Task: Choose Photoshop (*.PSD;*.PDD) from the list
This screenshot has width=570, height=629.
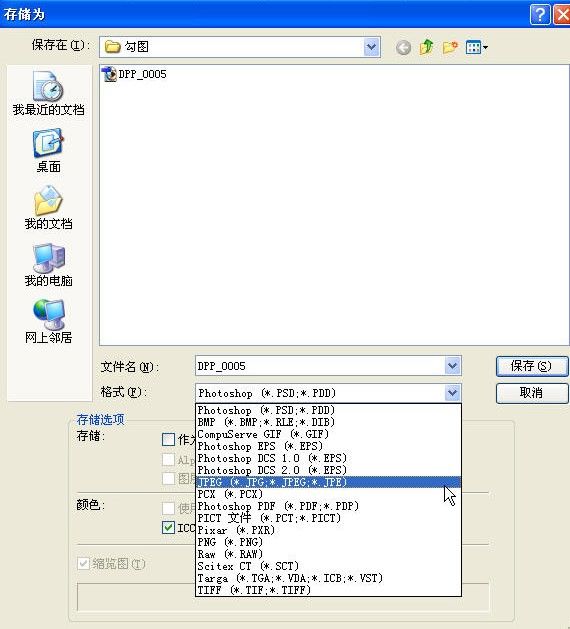Action: (328, 410)
